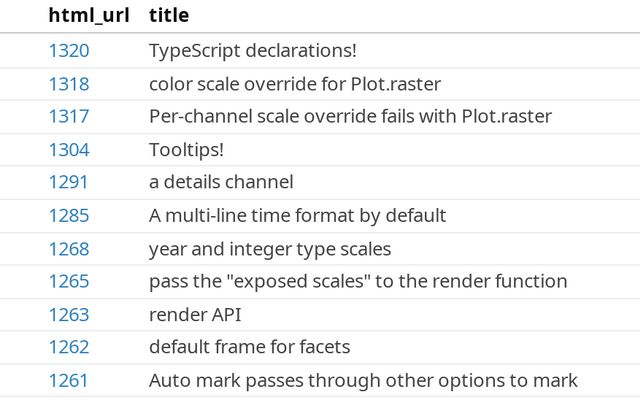640x400 pixels.
Task: Open the 1263 issue link
Action: click(x=68, y=314)
